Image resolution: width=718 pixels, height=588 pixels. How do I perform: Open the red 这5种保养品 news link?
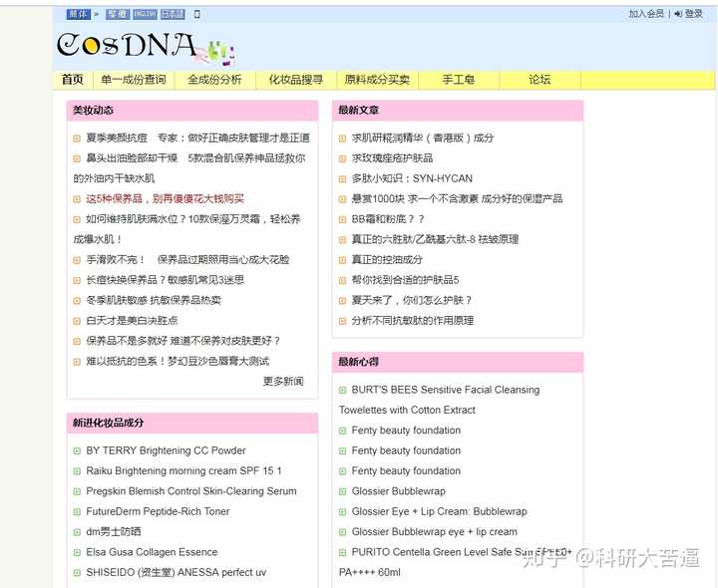click(x=165, y=198)
